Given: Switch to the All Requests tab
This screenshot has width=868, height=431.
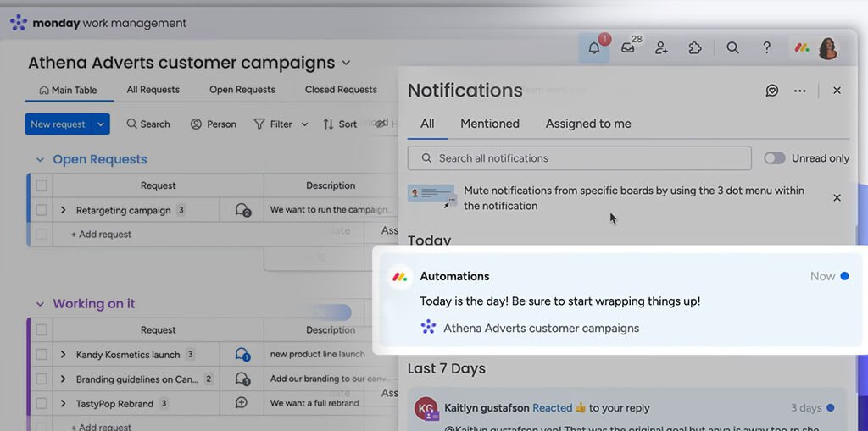Looking at the screenshot, I should coord(153,90).
